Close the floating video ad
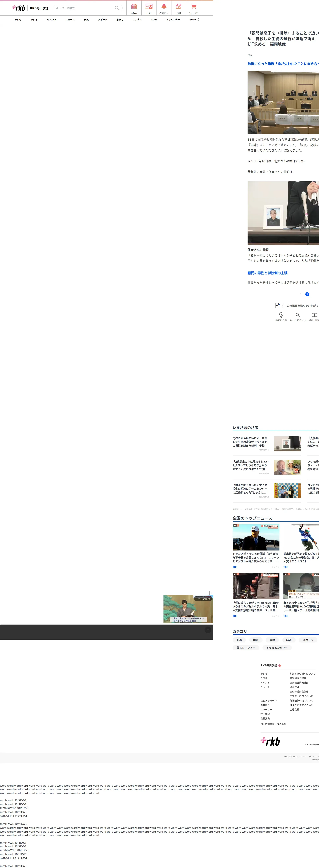The image size is (319, 868). coord(211,593)
